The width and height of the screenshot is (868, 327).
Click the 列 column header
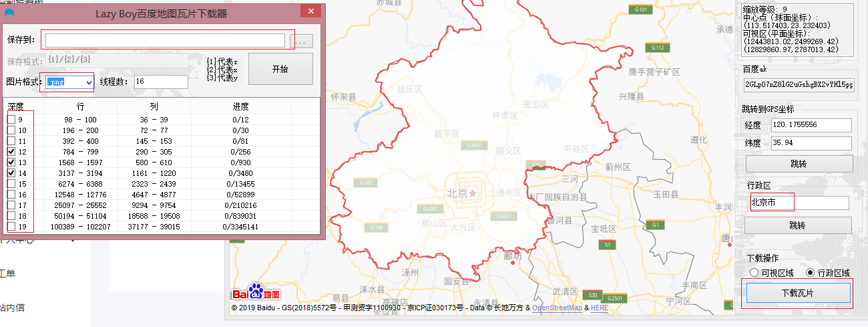coord(154,106)
